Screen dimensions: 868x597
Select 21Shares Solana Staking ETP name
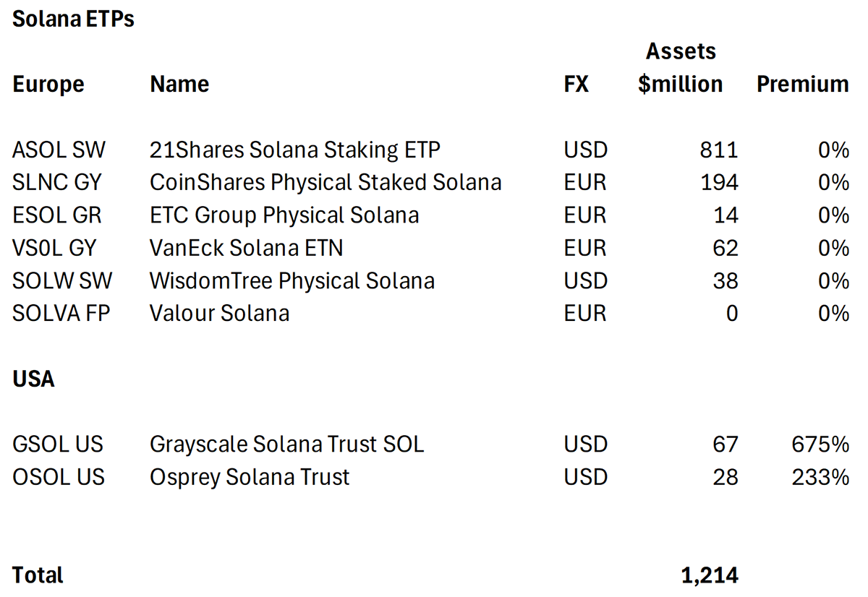(294, 150)
